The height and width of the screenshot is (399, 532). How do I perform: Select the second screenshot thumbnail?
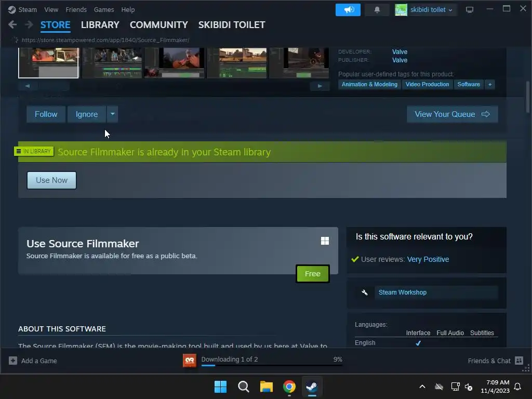pyautogui.click(x=112, y=63)
